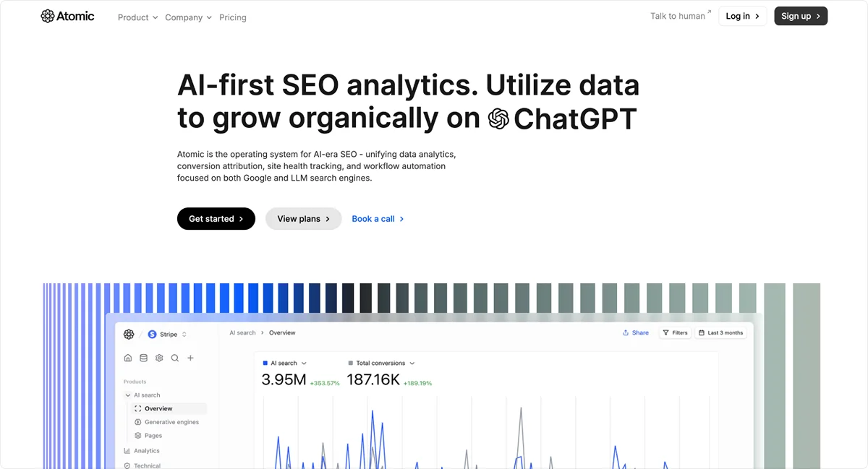Screen dimensions: 868x469
Task: Open the Company dropdown menu
Action: coord(188,17)
